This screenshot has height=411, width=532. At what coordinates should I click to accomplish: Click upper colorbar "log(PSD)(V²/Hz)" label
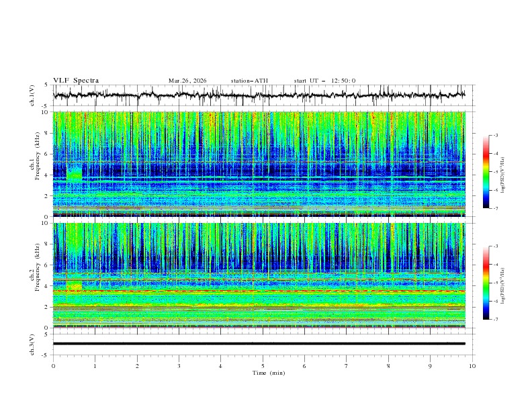tap(503, 175)
